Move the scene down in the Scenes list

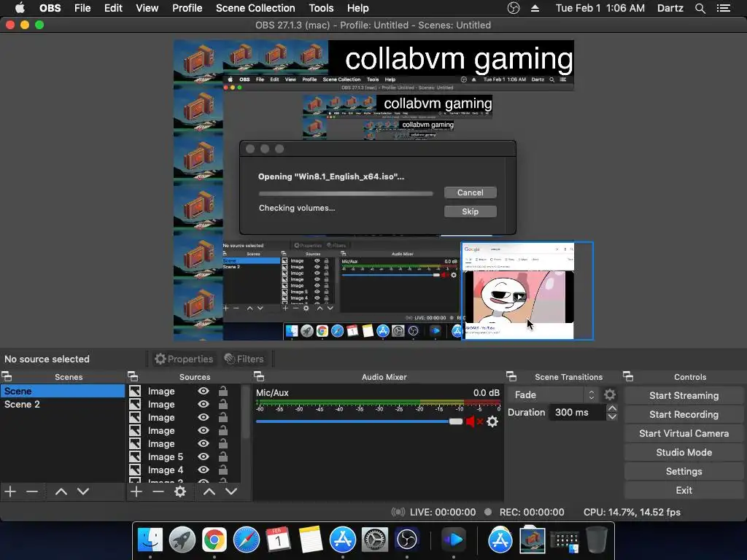tap(83, 491)
